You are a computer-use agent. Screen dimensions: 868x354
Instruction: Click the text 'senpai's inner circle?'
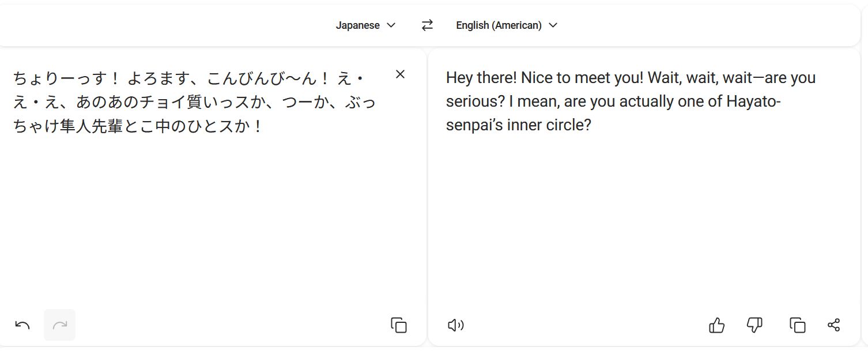[519, 125]
